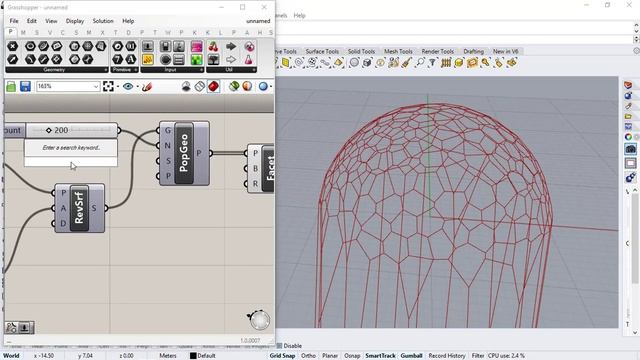This screenshot has height=360, width=640.
Task: Toggle Osnap in Rhino status bar
Action: [352, 356]
